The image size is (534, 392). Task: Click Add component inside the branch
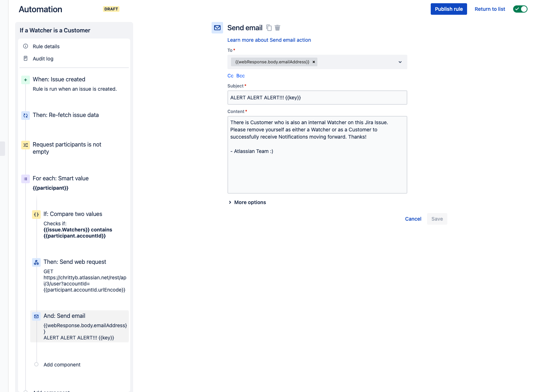coord(62,365)
